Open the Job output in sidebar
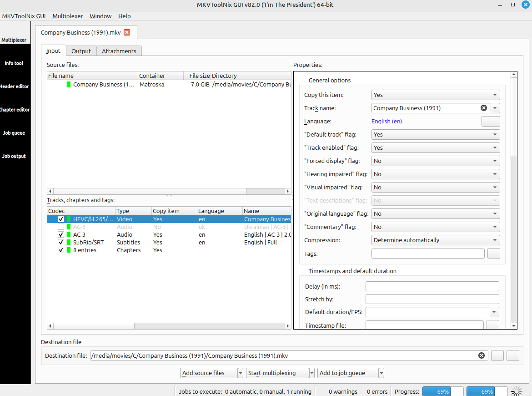Viewport: 532px width, 396px height. pyautogui.click(x=14, y=156)
